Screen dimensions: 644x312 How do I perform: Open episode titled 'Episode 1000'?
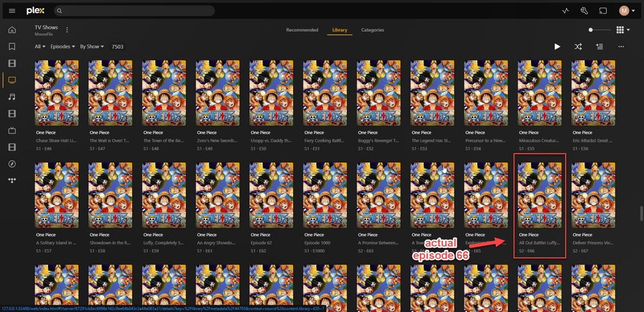point(317,243)
